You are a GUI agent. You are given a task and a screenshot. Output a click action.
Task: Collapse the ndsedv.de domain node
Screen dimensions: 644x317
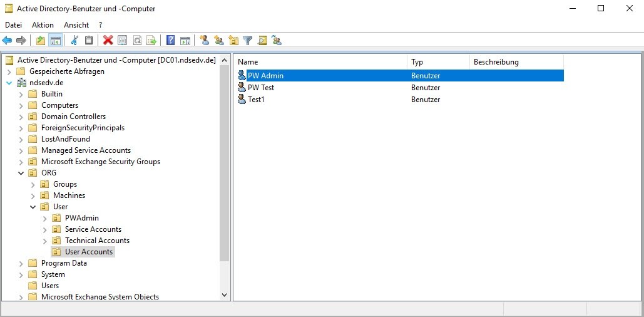(9, 83)
